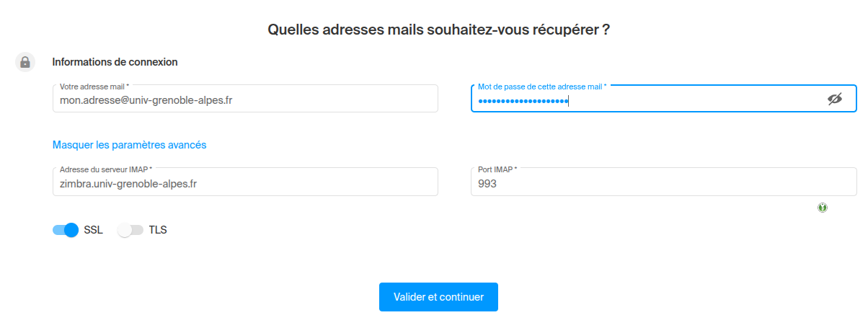Image resolution: width=868 pixels, height=328 pixels.
Task: Turn off the SSL switch
Action: point(66,231)
